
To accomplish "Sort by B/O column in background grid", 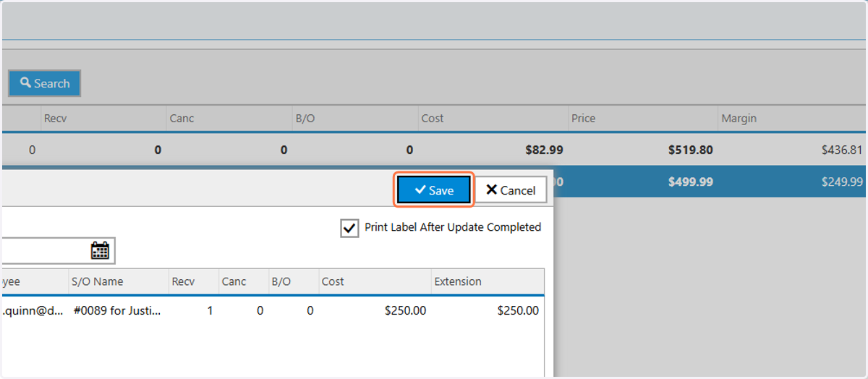I will [x=354, y=118].
